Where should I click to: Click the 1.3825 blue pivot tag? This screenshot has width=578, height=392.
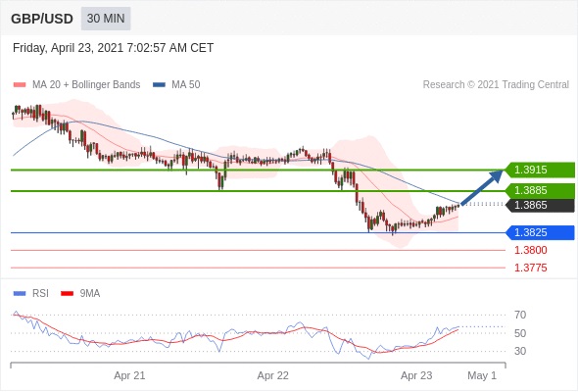541,232
